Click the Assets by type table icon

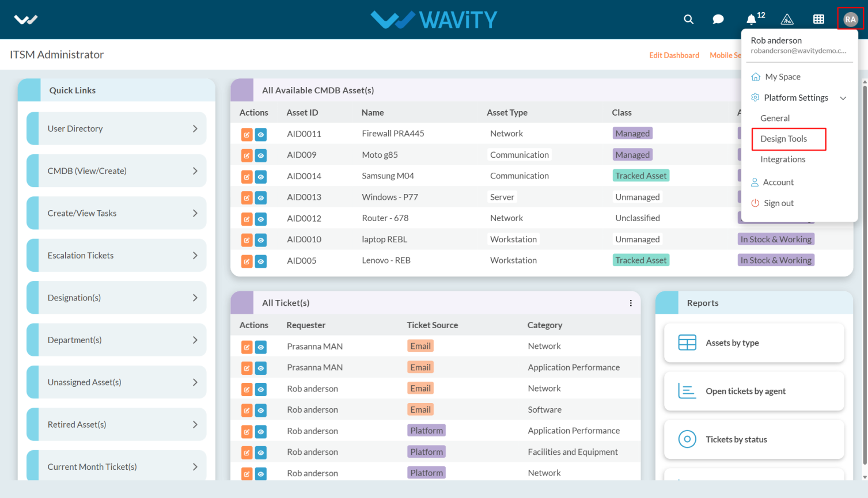point(687,343)
